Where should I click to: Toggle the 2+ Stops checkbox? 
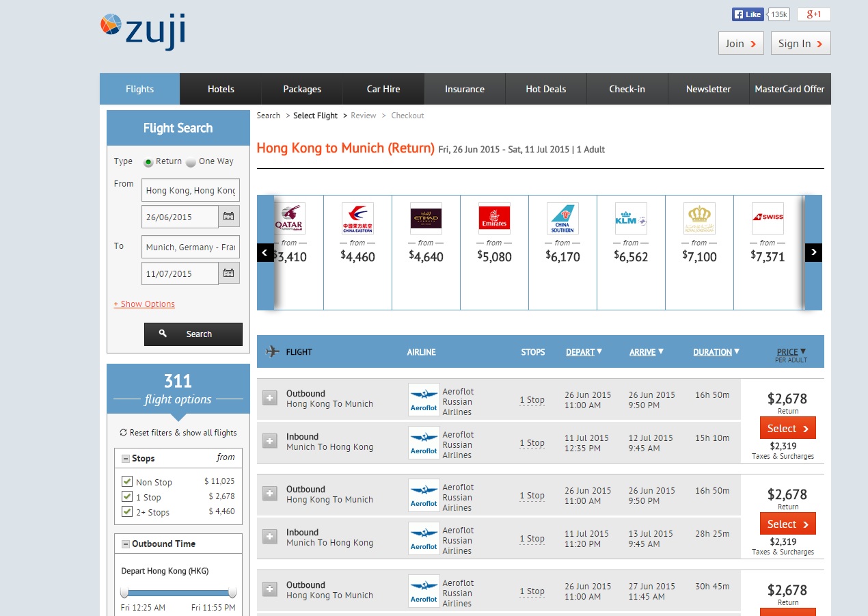[127, 511]
